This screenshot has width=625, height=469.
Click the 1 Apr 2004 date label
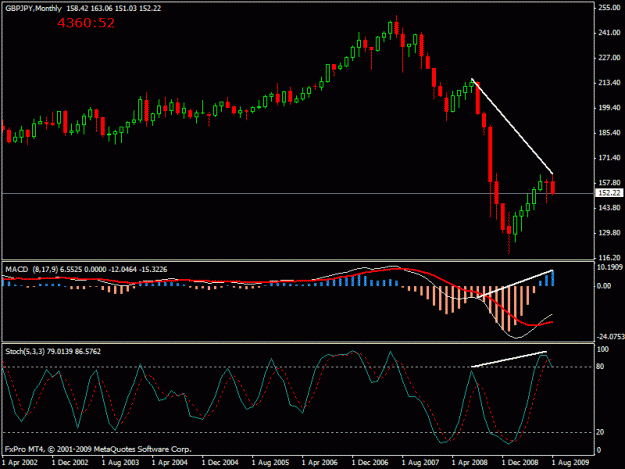pos(170,463)
